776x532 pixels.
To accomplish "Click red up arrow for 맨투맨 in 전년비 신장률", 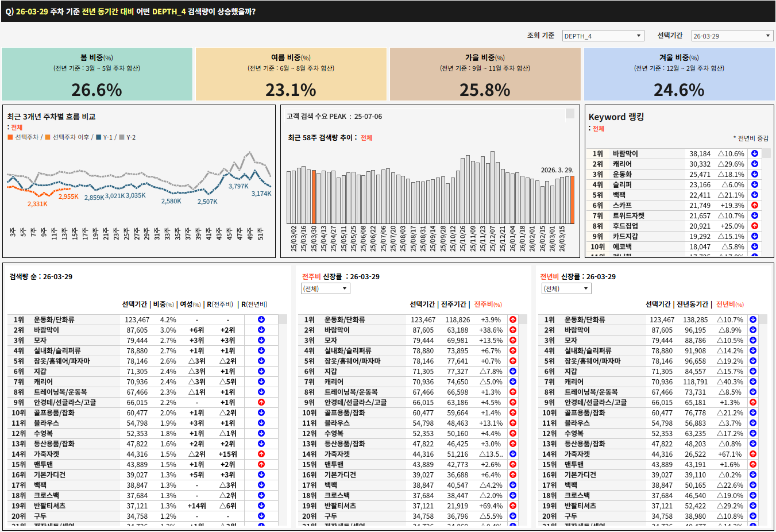I will coord(753,464).
